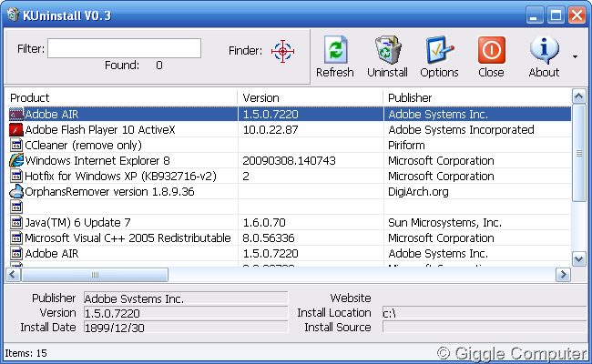Click version cell 8.0.56336
The height and width of the screenshot is (364, 592).
[269, 238]
